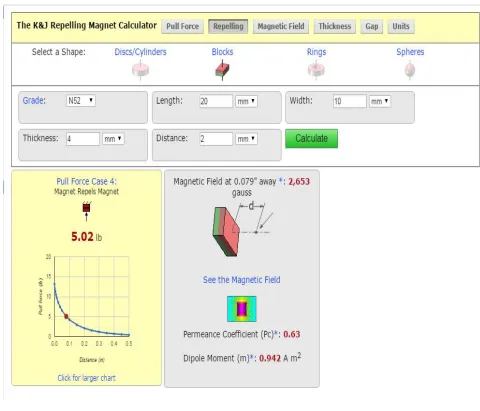Switch to the Repelling calculator tab

click(228, 26)
